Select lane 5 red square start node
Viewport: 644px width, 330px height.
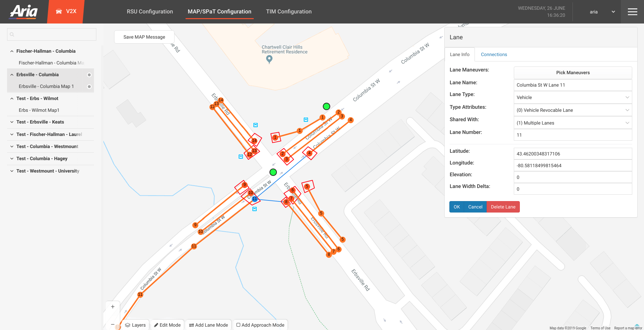pyautogui.click(x=307, y=186)
